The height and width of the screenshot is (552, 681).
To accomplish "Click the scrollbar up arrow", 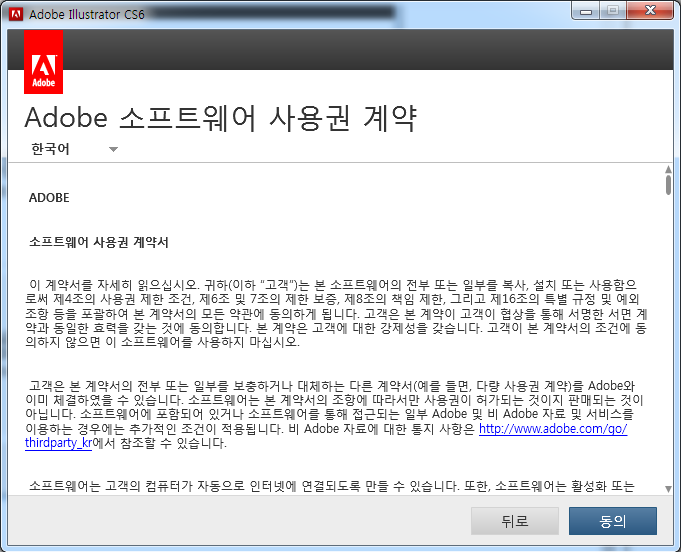I will (x=668, y=169).
